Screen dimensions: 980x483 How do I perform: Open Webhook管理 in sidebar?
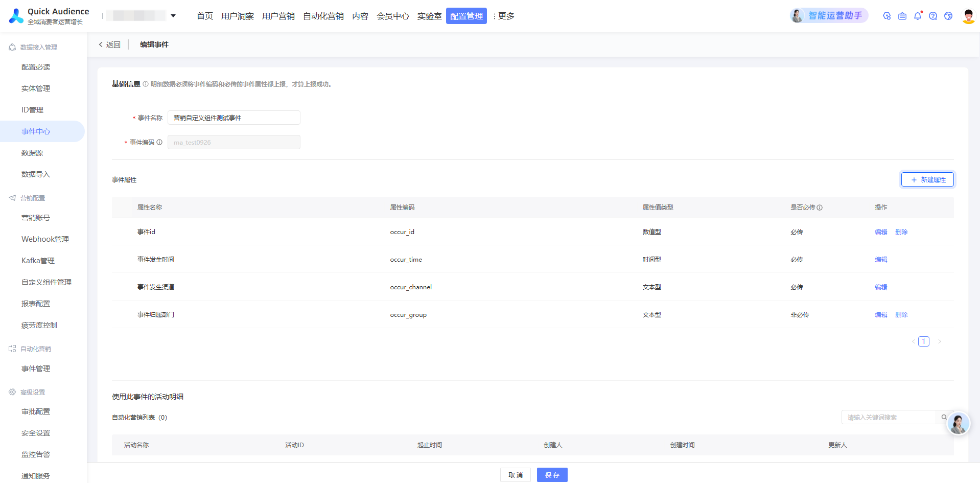tap(45, 239)
